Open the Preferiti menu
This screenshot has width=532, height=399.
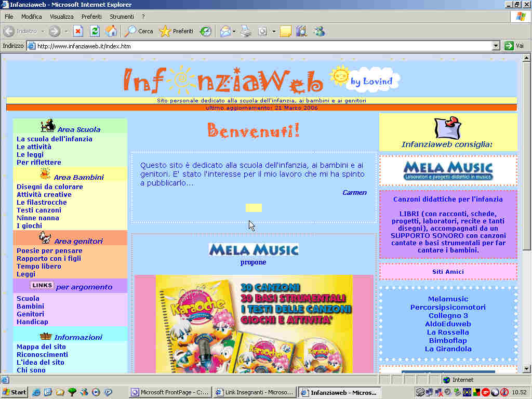pos(91,17)
